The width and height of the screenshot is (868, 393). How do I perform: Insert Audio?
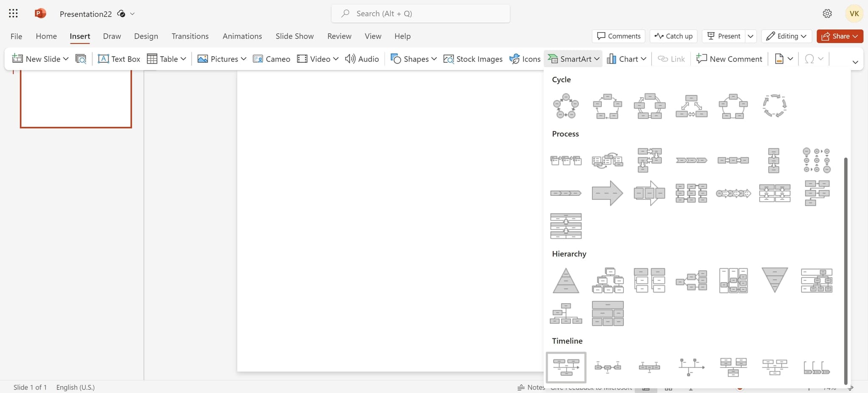coord(361,59)
